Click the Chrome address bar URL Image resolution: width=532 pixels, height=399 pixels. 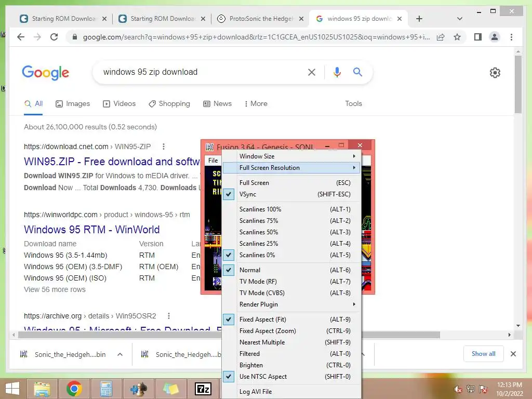[x=256, y=37]
